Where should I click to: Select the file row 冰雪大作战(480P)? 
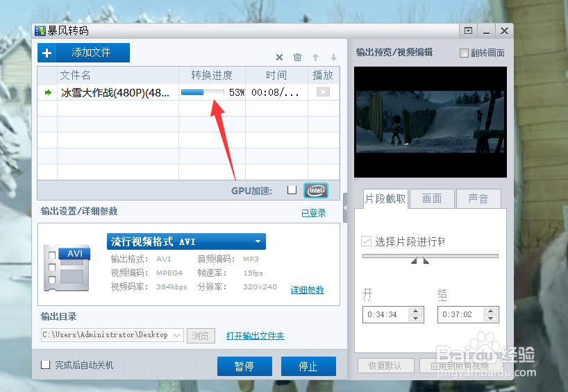(188, 92)
